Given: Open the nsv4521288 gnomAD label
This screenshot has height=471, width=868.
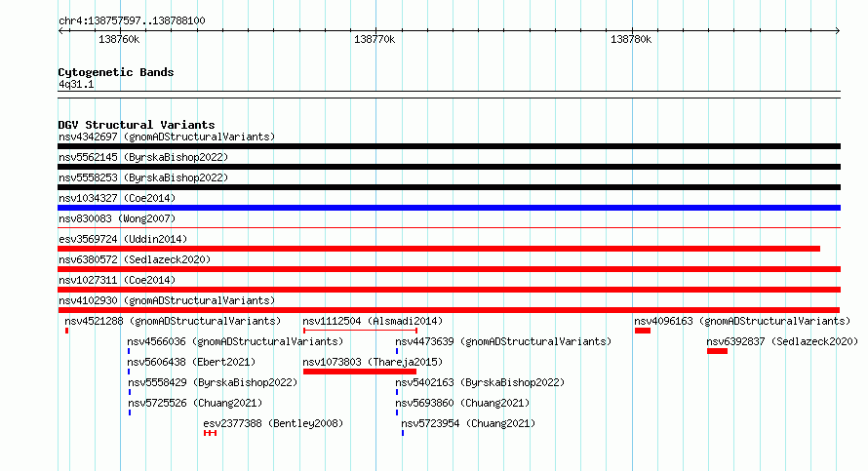Looking at the screenshot, I should tap(173, 321).
